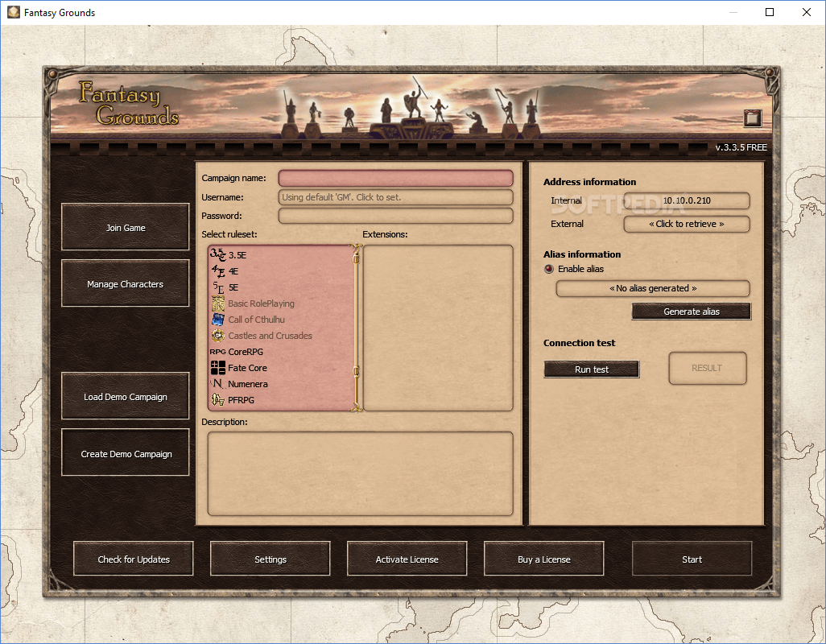Screen dimensions: 826x644
Task: Click the RESULT indicator box
Action: 708,368
